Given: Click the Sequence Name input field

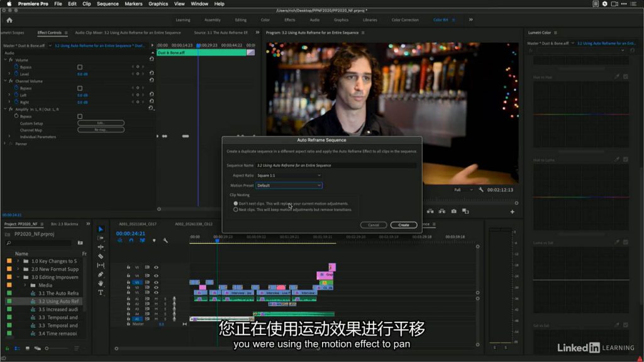Looking at the screenshot, I should pos(336,165).
